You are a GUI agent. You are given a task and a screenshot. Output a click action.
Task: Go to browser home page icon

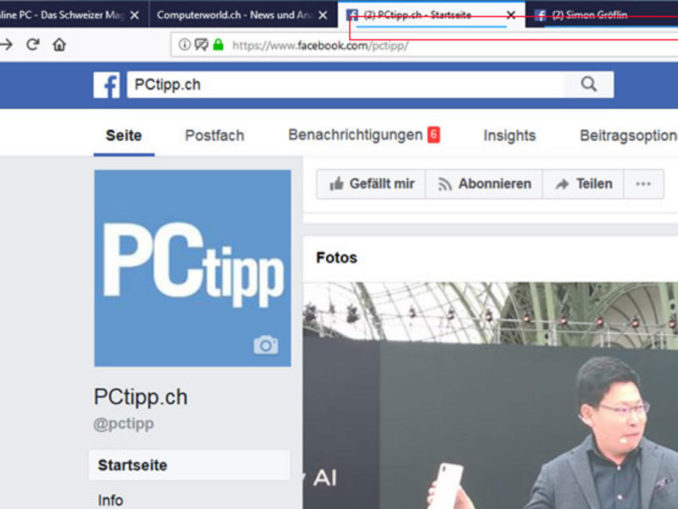click(59, 44)
